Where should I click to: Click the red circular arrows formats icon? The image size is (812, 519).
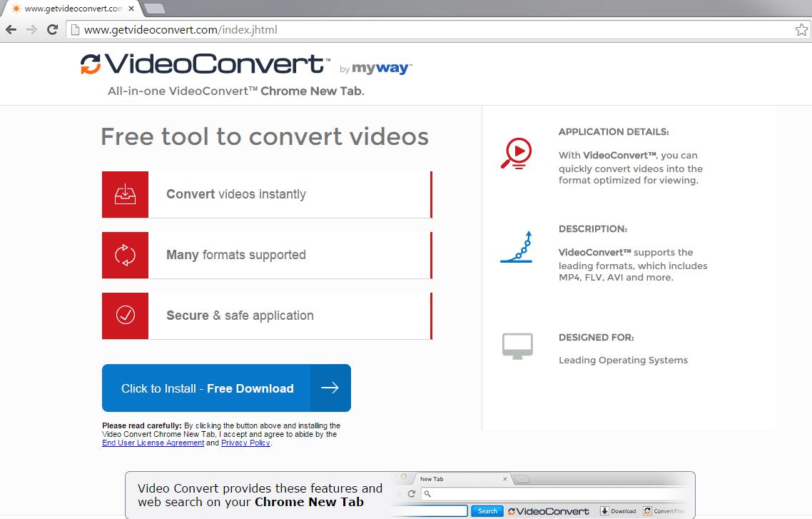tap(125, 255)
